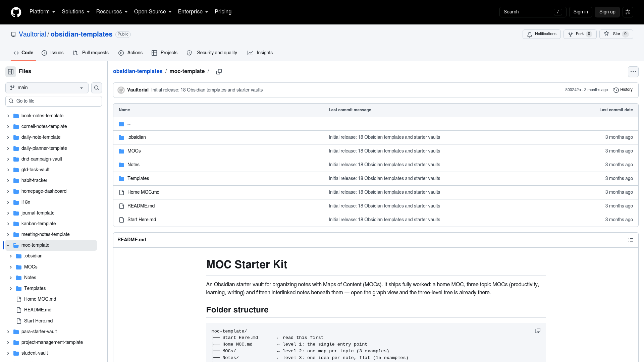644x362 pixels.
Task: Open the README outline list icon
Action: click(631, 240)
